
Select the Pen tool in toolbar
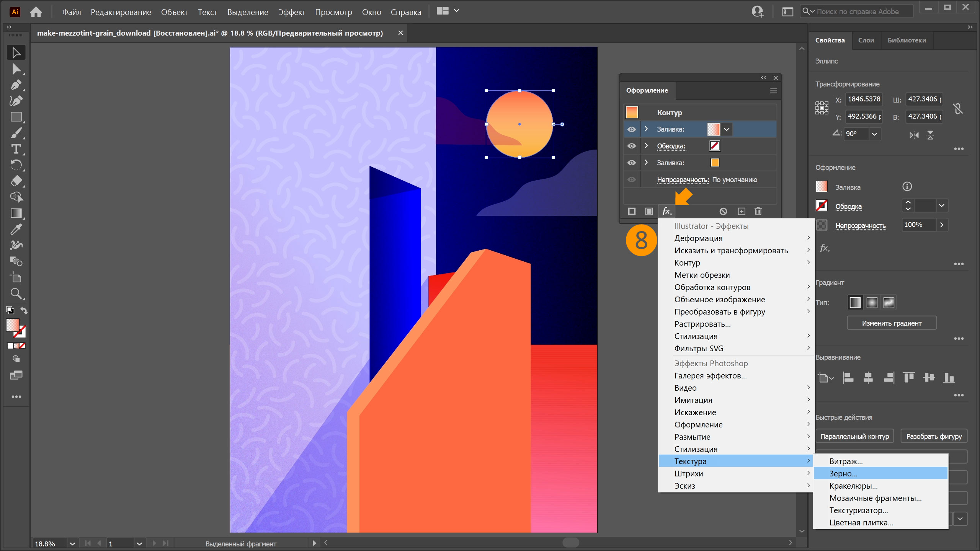point(16,85)
